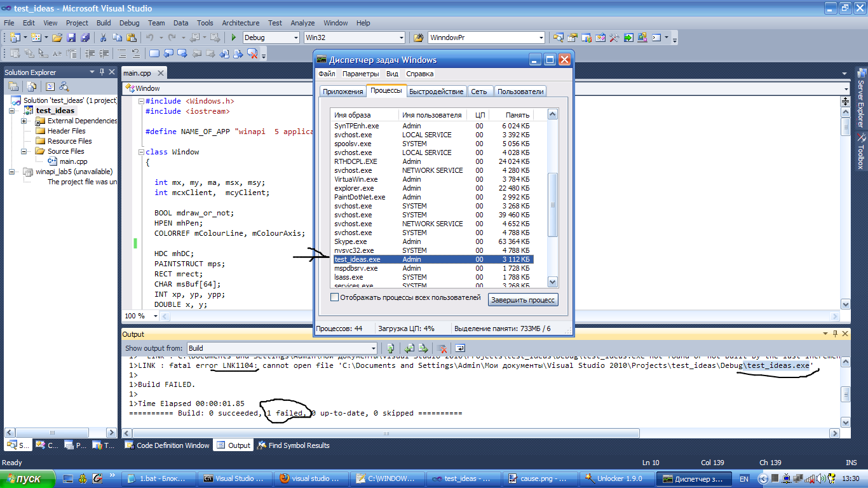
Task: Switch to 'Быстродействие' tab in Task Manager
Action: (436, 91)
